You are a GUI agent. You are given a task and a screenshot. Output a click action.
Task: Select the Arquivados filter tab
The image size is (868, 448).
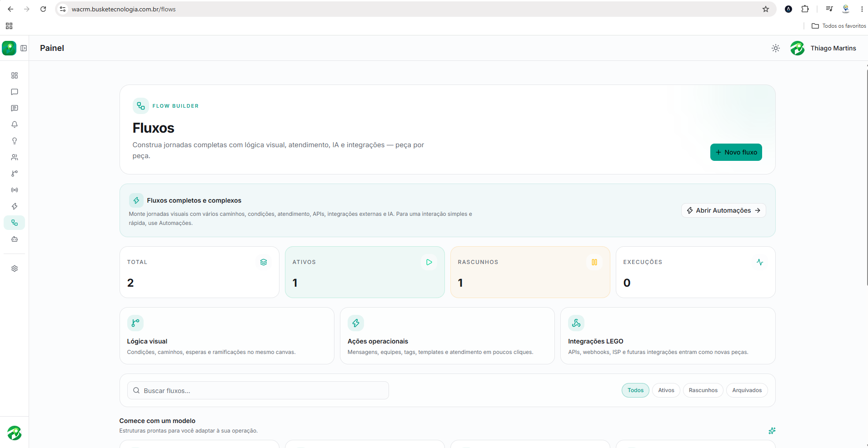point(747,390)
